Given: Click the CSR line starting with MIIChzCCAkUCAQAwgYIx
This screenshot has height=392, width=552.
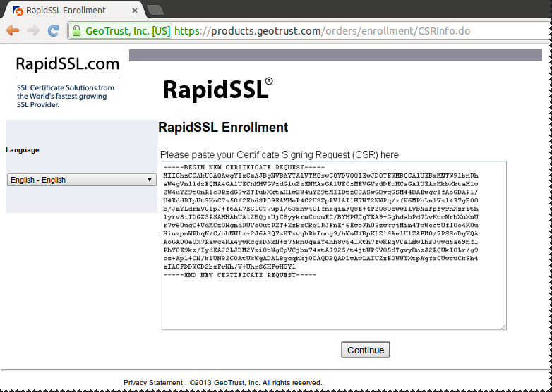Looking at the screenshot, I should (320, 176).
